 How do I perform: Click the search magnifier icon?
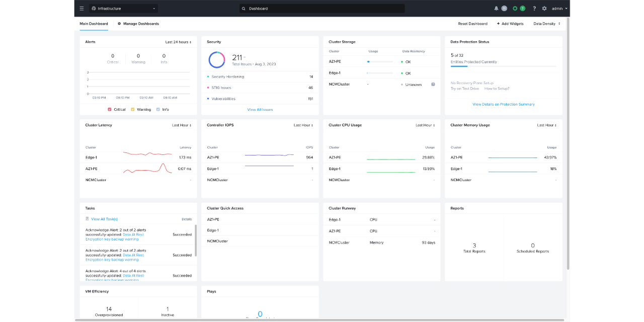[244, 9]
